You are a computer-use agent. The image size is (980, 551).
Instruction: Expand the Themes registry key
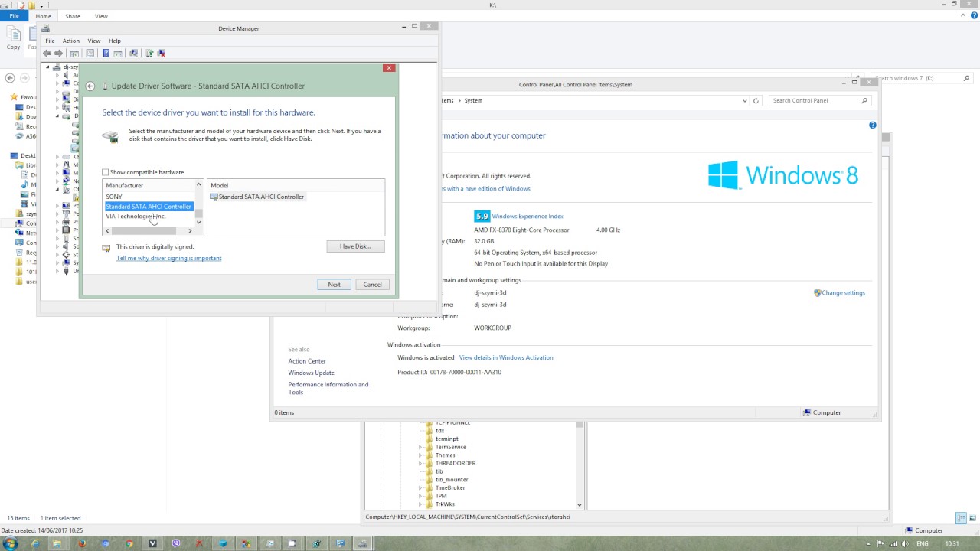420,455
